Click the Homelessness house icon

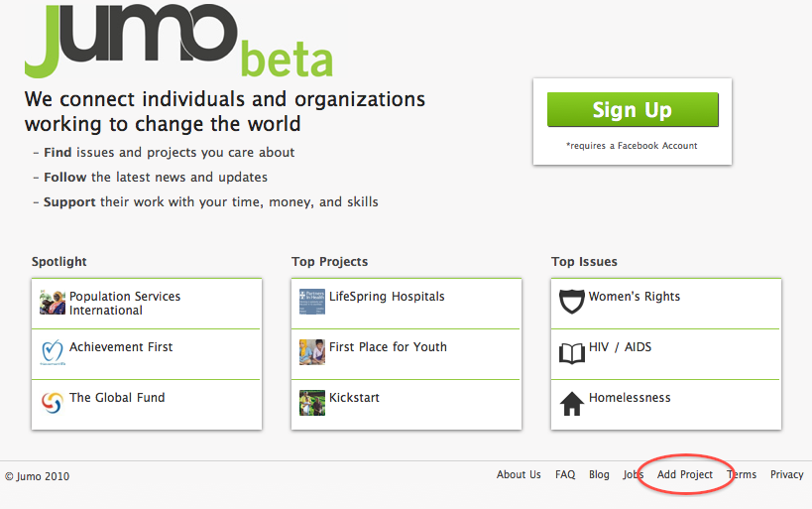pyautogui.click(x=572, y=404)
